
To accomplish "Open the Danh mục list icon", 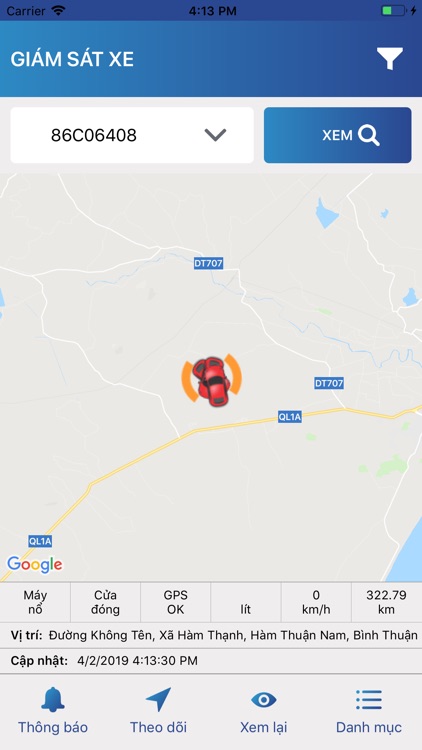I will pyautogui.click(x=369, y=700).
